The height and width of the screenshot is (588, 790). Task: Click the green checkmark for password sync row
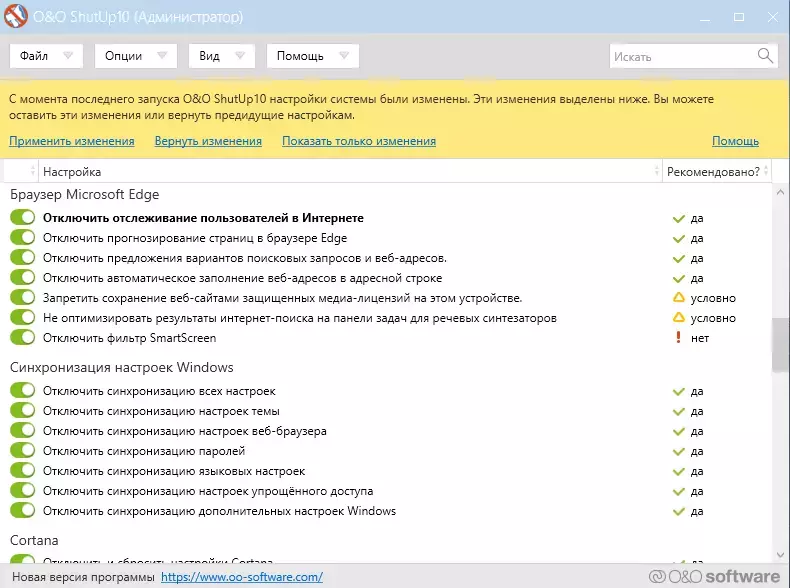click(x=679, y=451)
